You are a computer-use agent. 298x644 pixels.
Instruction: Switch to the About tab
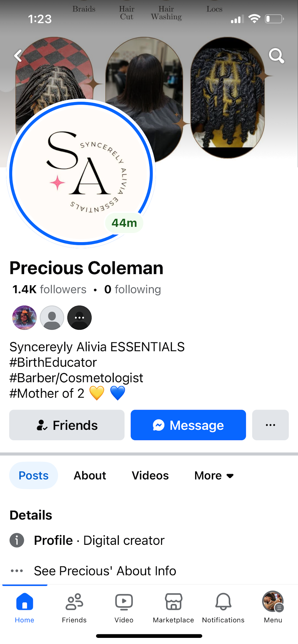point(90,476)
